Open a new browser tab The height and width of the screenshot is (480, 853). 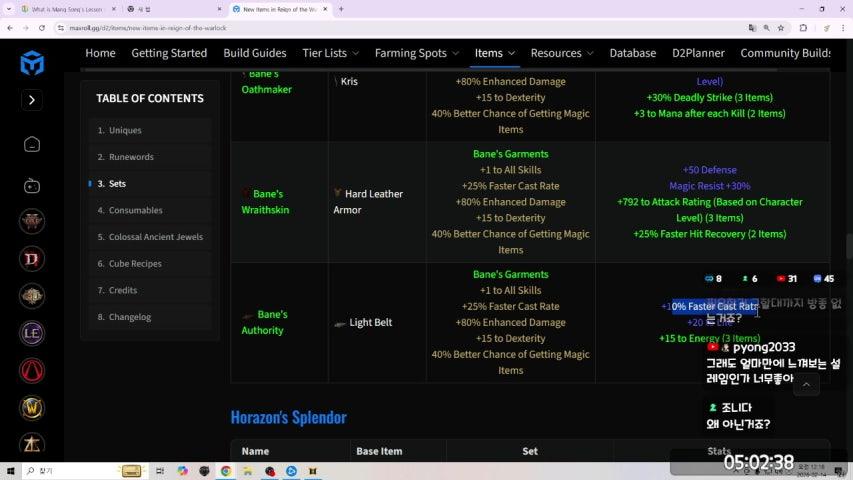click(341, 9)
